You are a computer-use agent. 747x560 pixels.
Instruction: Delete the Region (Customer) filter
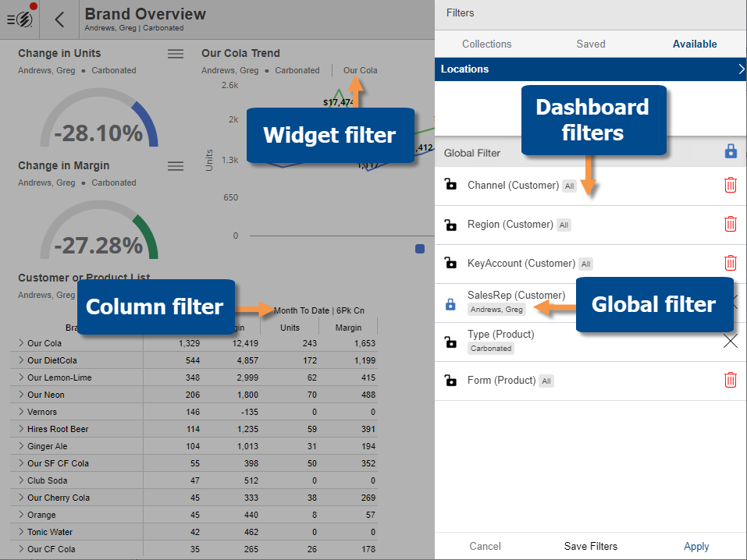(730, 225)
